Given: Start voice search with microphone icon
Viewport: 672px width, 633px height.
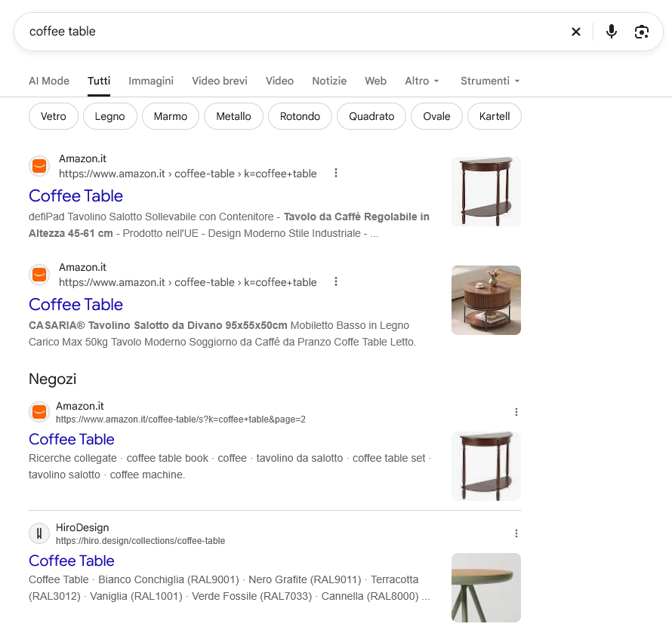Looking at the screenshot, I should 612,32.
